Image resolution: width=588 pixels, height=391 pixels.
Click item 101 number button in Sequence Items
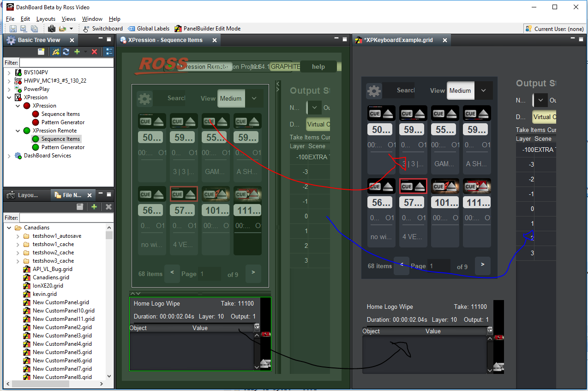point(216,211)
